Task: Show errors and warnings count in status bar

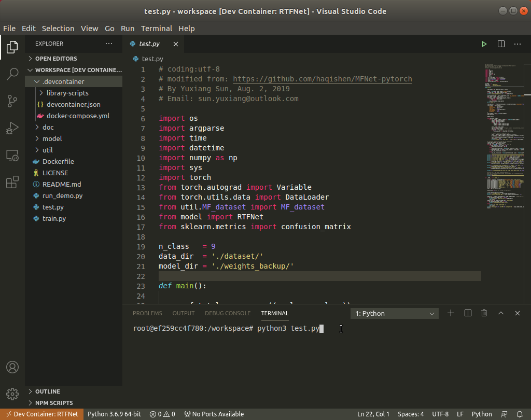Action: pos(162,414)
